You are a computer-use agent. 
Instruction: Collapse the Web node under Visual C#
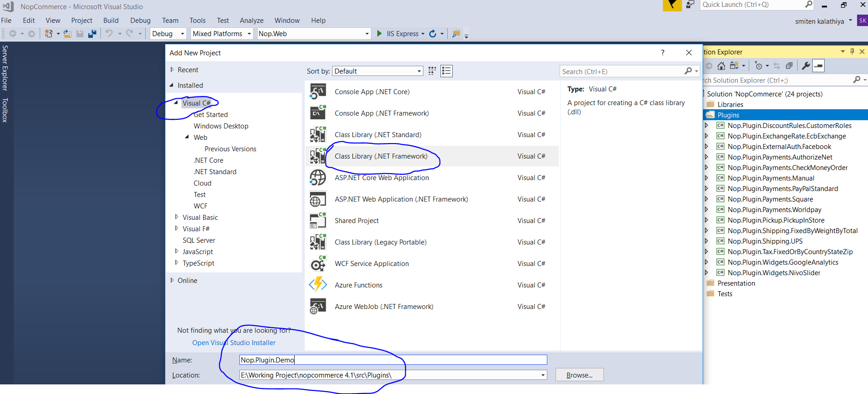pos(187,137)
